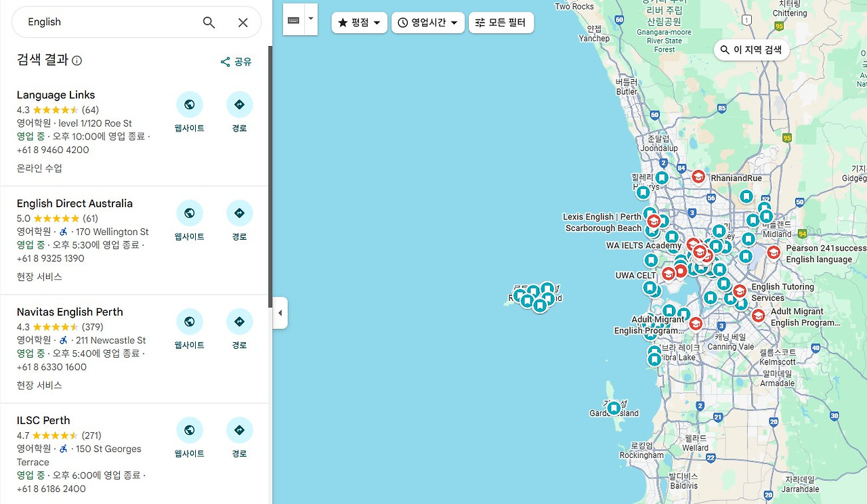Click the Two Rocks map label
The image size is (867, 504).
tap(574, 7)
